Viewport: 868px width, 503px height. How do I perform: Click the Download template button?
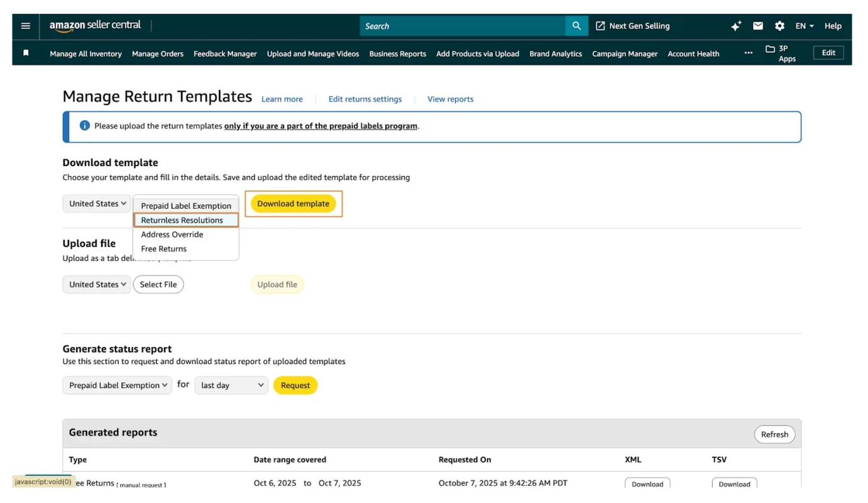[x=293, y=204]
